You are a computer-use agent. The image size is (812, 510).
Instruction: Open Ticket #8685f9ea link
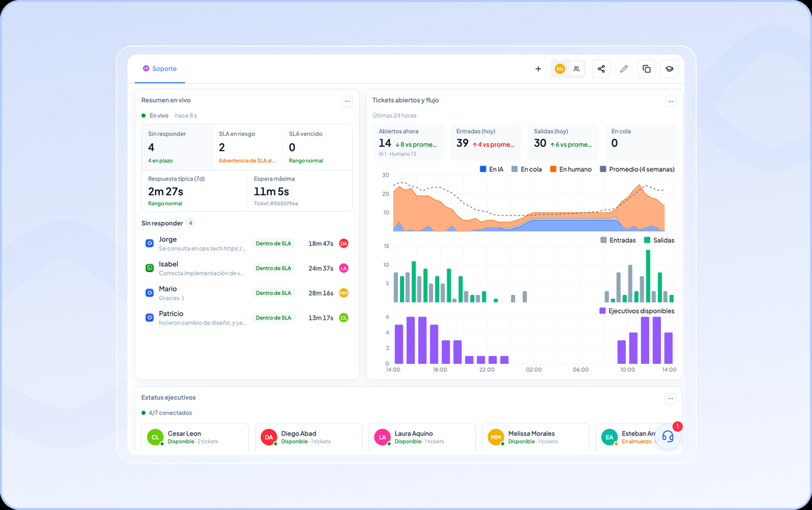pos(276,204)
